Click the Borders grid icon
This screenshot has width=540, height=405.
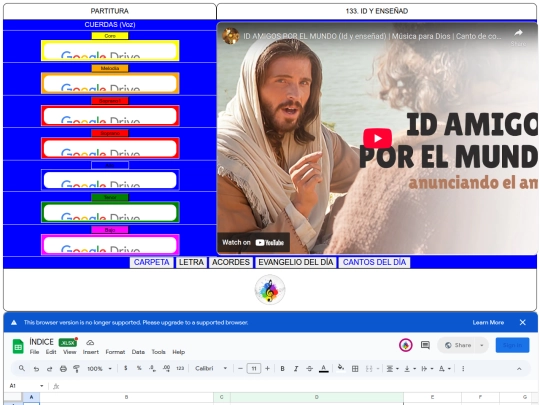point(355,368)
